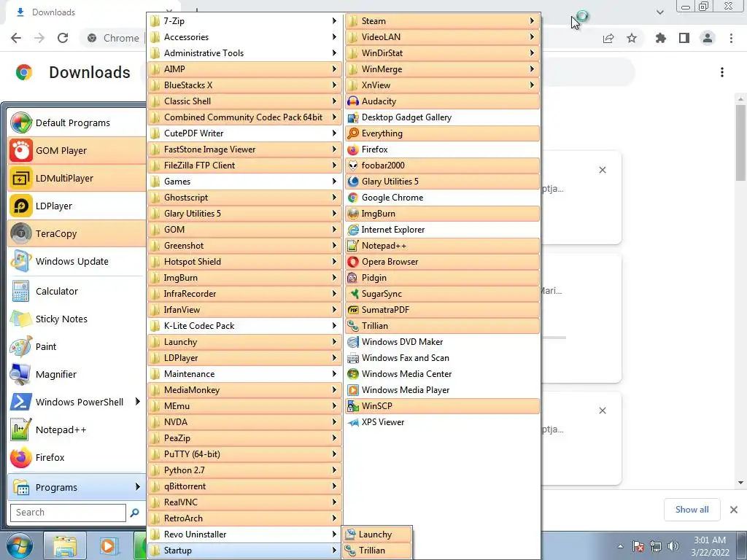This screenshot has width=747, height=560.
Task: Open Chrome profile avatar button
Action: [708, 38]
